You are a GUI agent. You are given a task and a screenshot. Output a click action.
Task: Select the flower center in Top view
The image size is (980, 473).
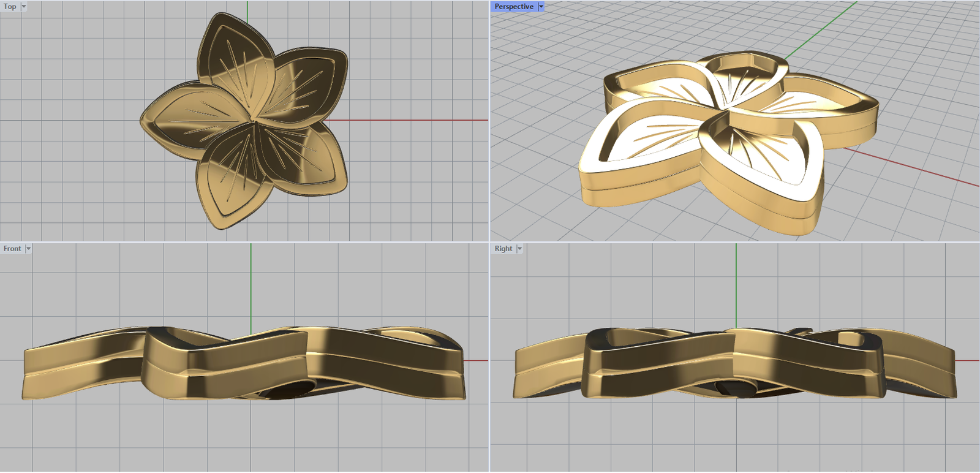253,120
